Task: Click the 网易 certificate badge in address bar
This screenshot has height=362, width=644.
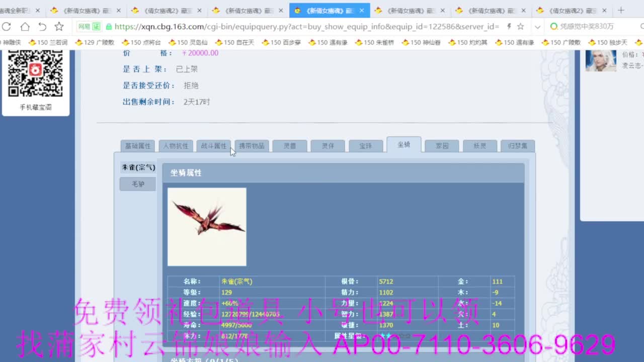Action: (89, 27)
